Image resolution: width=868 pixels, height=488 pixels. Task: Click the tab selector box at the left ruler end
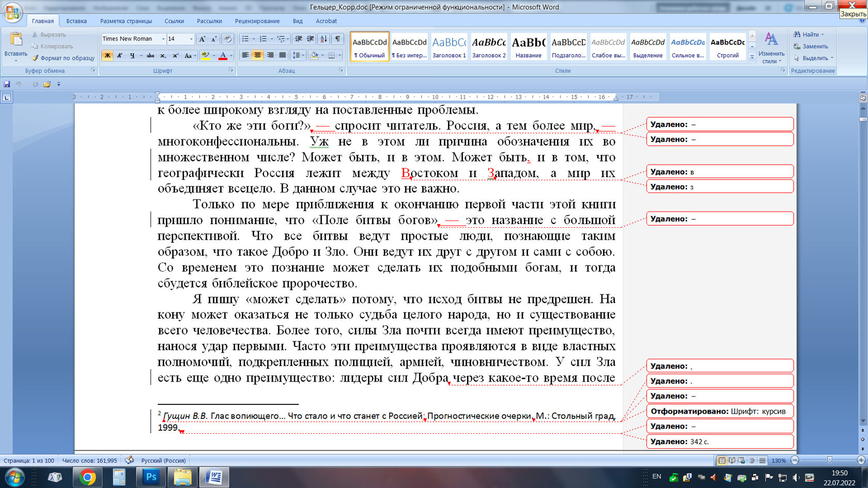point(7,97)
